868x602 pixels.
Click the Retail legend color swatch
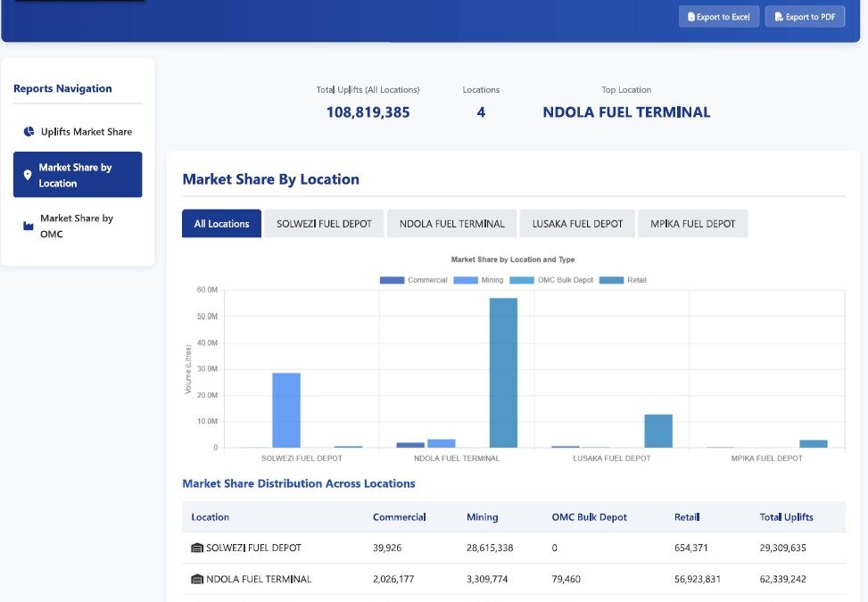coord(611,280)
